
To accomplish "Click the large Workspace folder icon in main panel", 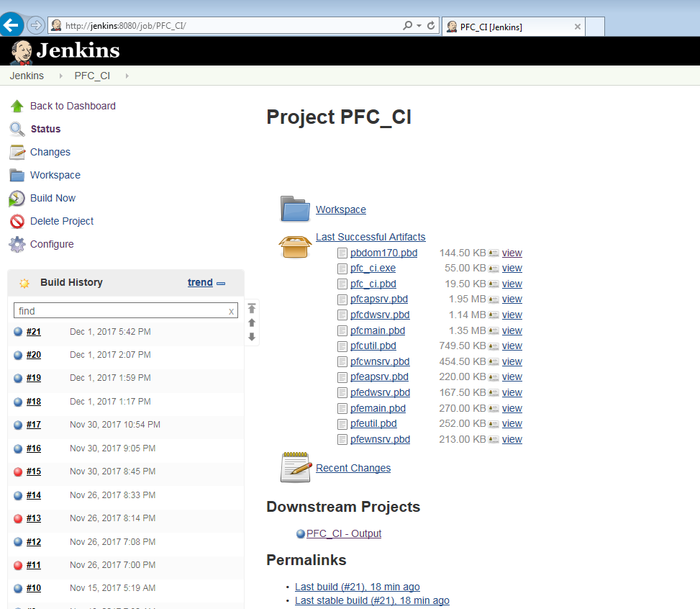I will 295,209.
